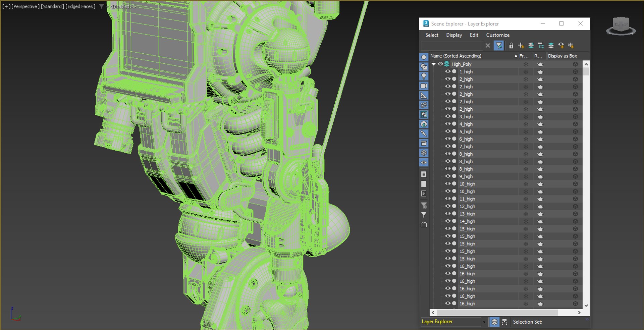Toggle Display as Box for 12_high
Screen dimensions: 644x330
(575, 206)
